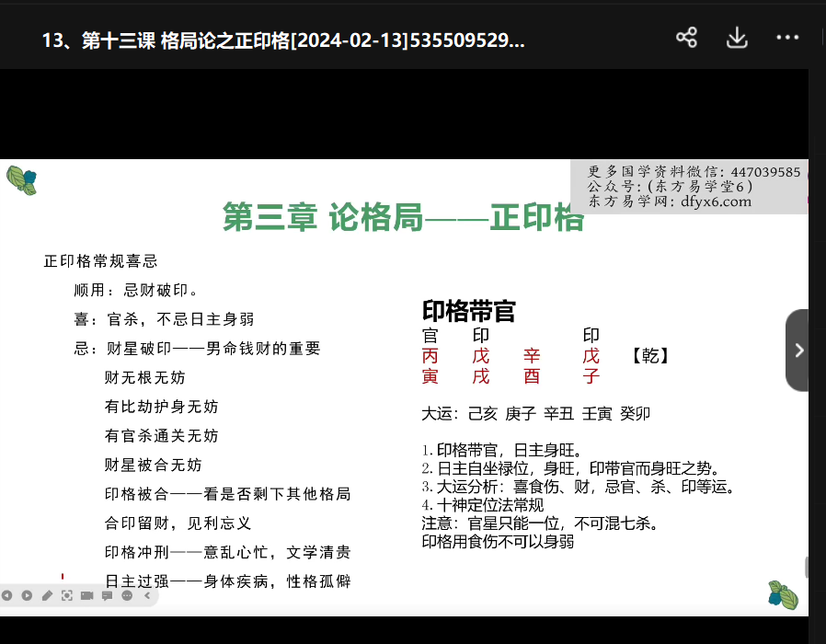Click point 2. 日主自坐禄位
The width and height of the screenshot is (826, 644).
[571, 468]
